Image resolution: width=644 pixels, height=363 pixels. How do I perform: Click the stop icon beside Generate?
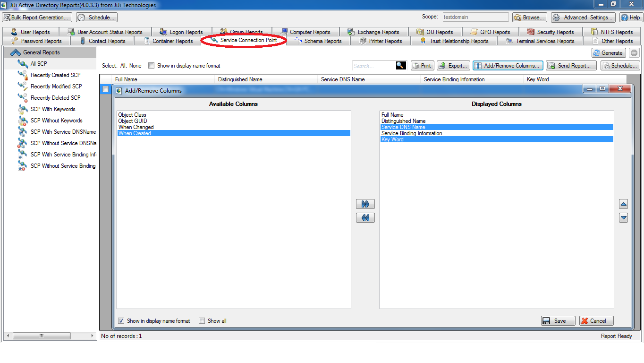pyautogui.click(x=634, y=53)
